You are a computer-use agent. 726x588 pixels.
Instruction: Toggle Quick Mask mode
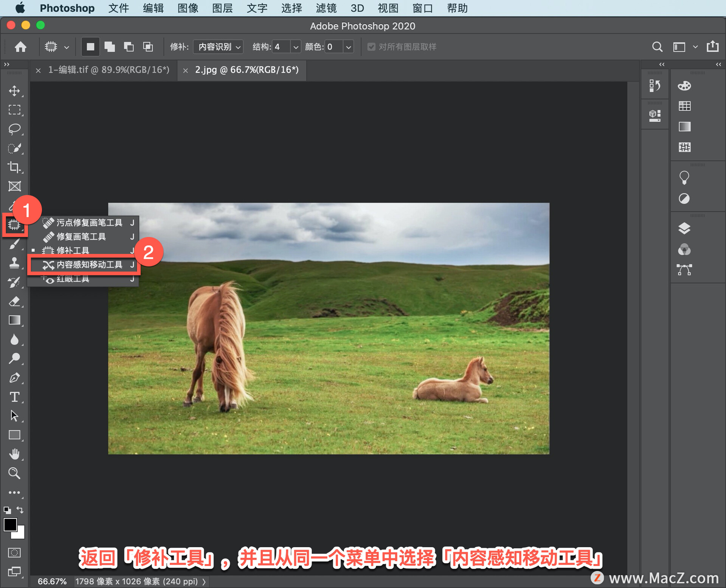pyautogui.click(x=14, y=552)
